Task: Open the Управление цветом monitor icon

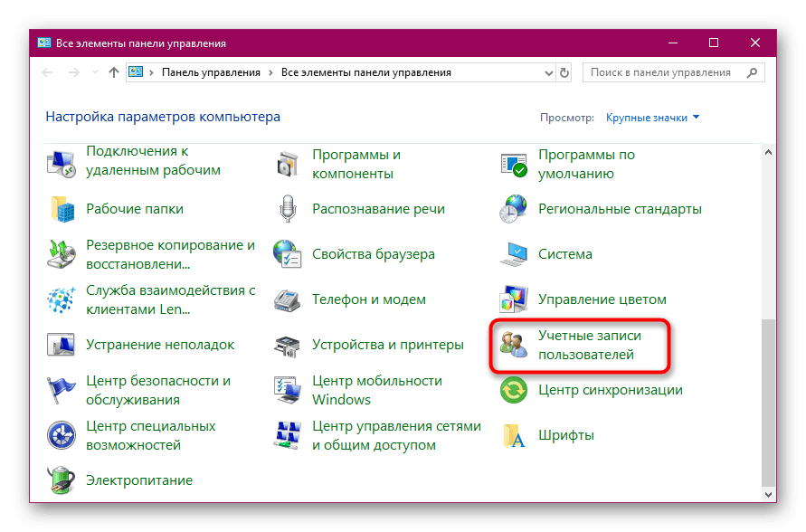Action: [x=514, y=299]
